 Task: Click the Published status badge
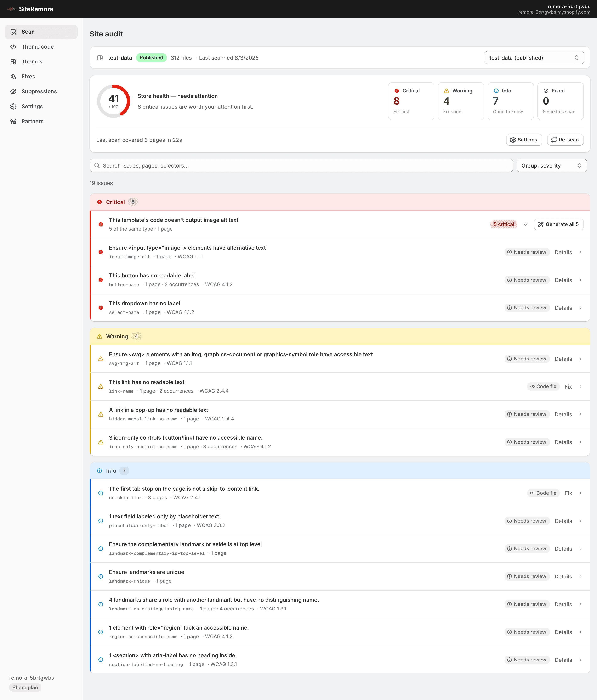[x=151, y=58]
